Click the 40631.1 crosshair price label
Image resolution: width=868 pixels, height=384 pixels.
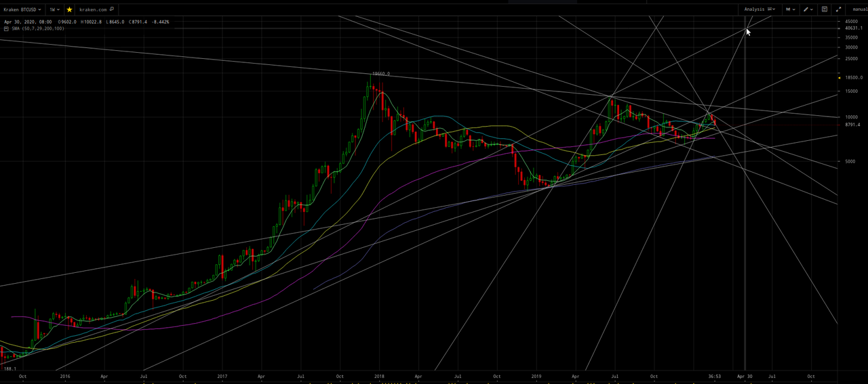click(x=853, y=28)
